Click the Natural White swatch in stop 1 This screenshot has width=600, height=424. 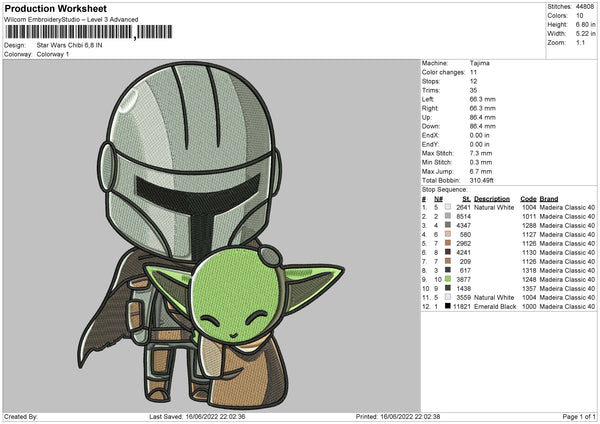pos(448,207)
